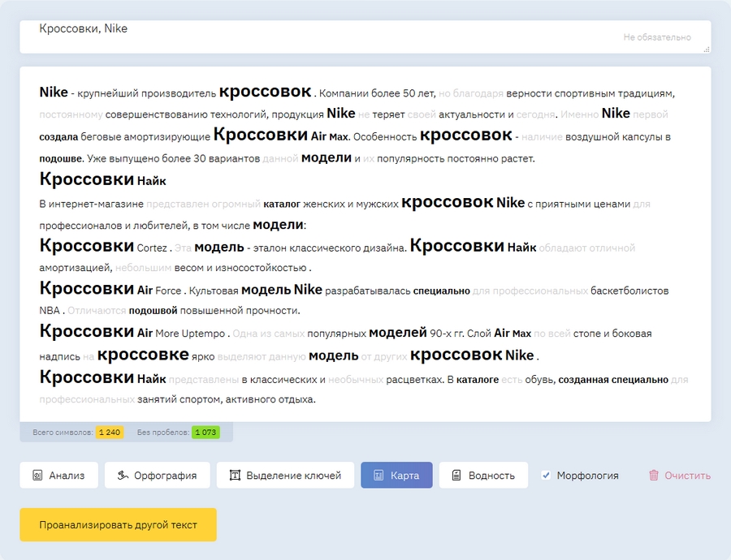
Task: Click the word прочности
Action: tap(273, 310)
